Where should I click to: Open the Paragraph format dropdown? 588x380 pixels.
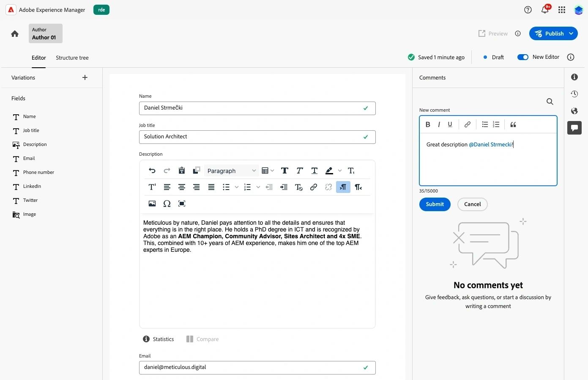point(231,171)
